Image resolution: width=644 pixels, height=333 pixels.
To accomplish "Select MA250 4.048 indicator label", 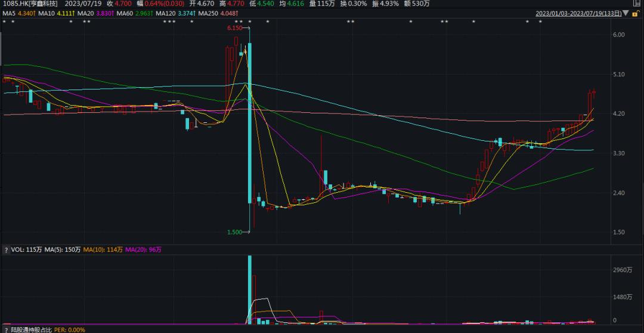I will click(218, 14).
